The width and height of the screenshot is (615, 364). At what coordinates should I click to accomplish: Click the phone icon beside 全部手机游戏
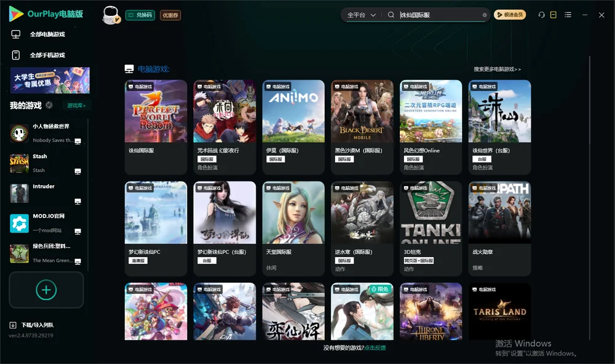(x=16, y=55)
